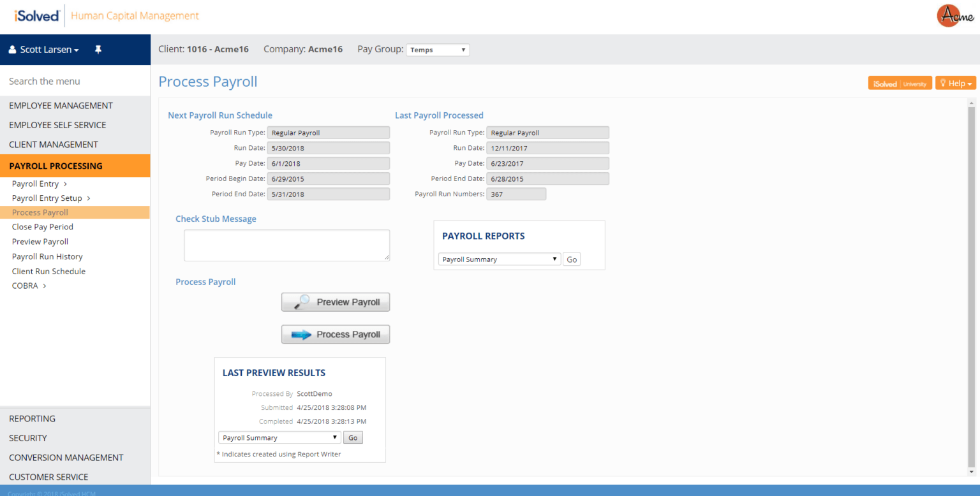Click the Run Date 5/30/2018 field
This screenshot has width=980, height=496.
click(329, 148)
